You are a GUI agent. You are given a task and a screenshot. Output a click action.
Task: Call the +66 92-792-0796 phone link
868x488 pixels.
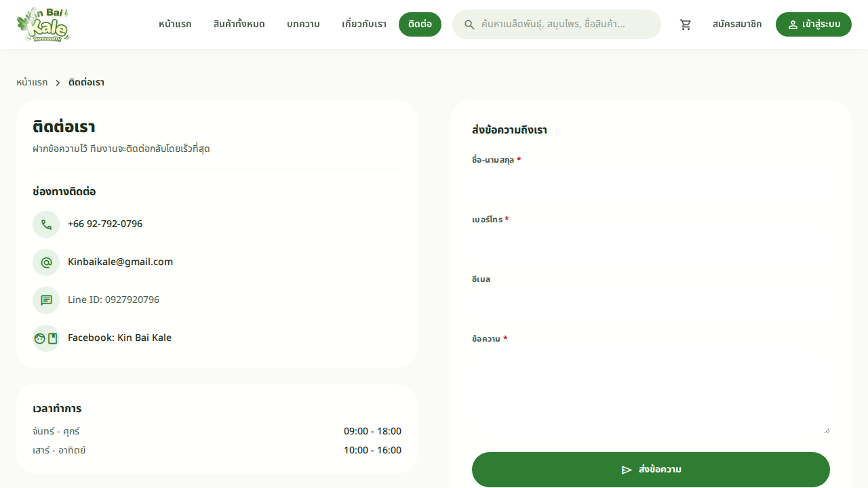point(105,224)
